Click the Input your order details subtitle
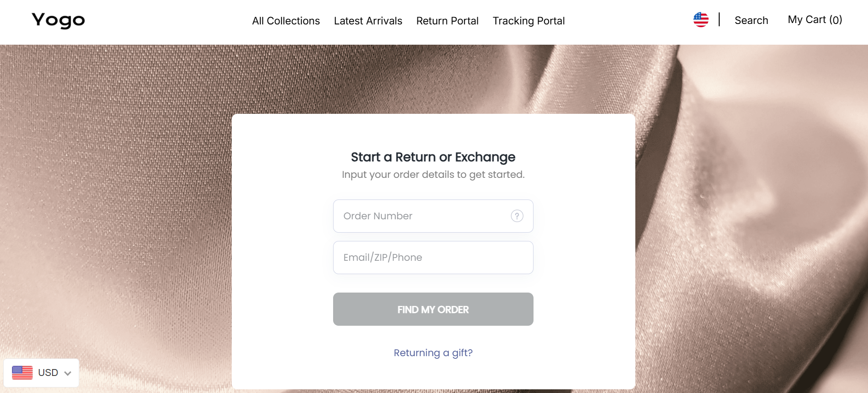868x393 pixels. tap(433, 175)
